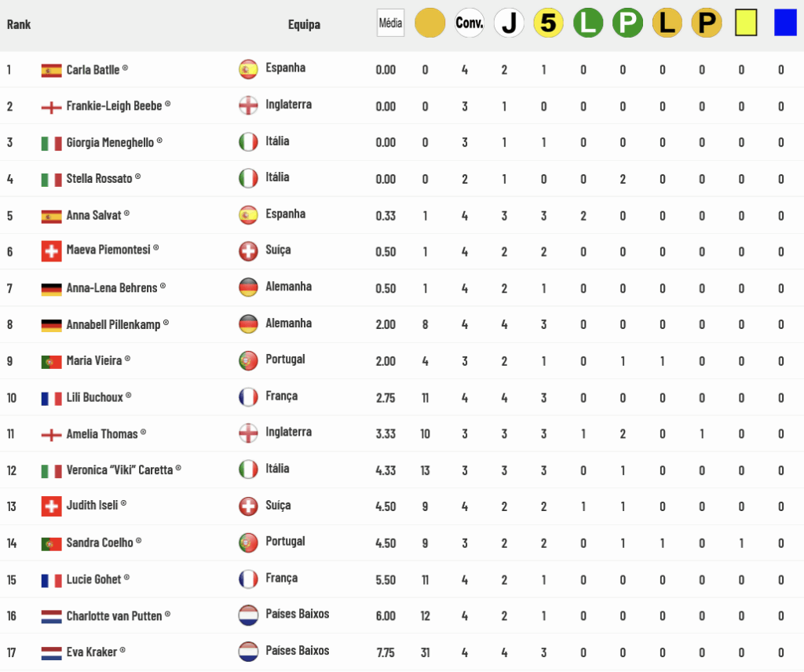Image resolution: width=804 pixels, height=672 pixels.
Task: Sort by the white J column icon
Action: tap(509, 23)
